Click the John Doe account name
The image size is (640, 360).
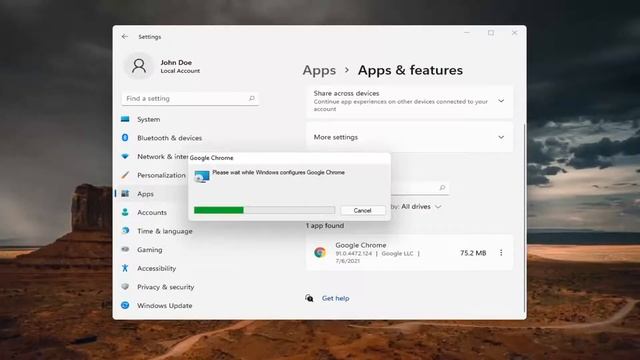click(x=176, y=62)
